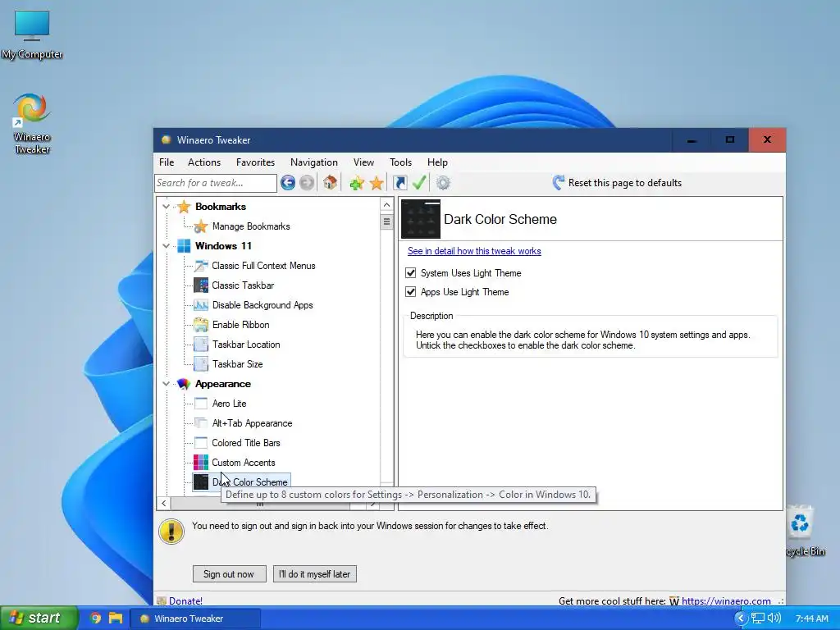Click the tree horizontal scrollbar left arrow

pos(164,503)
